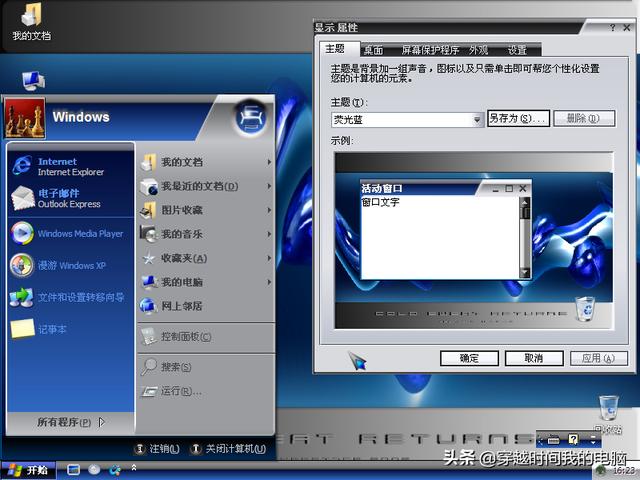Expand 收藏夹 submenu arrow
This screenshot has height=480, width=640.
tap(269, 258)
